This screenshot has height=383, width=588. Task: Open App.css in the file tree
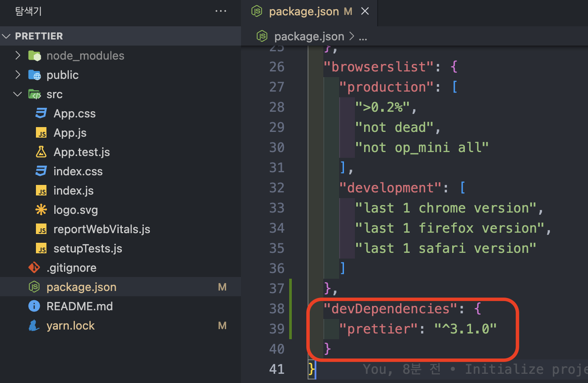tap(74, 113)
